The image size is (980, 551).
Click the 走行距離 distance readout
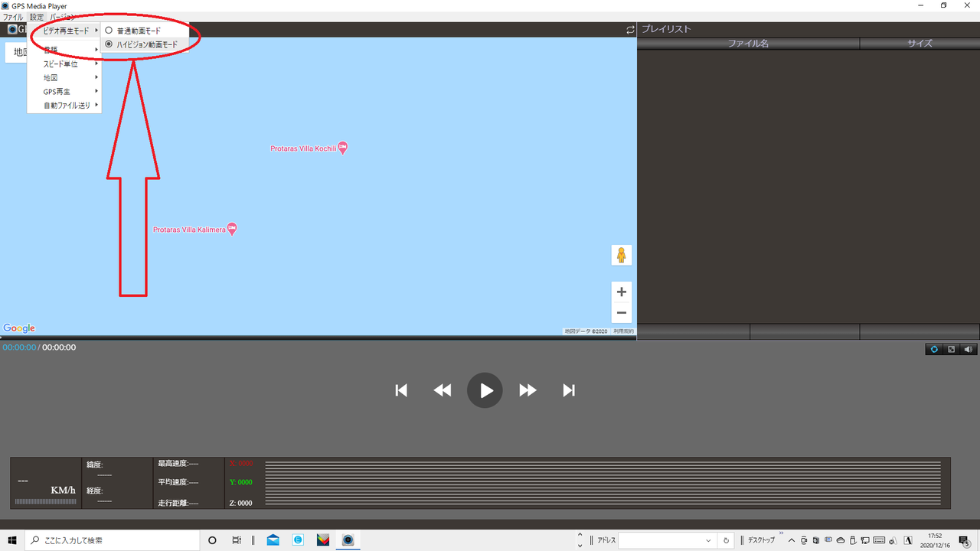pos(178,504)
